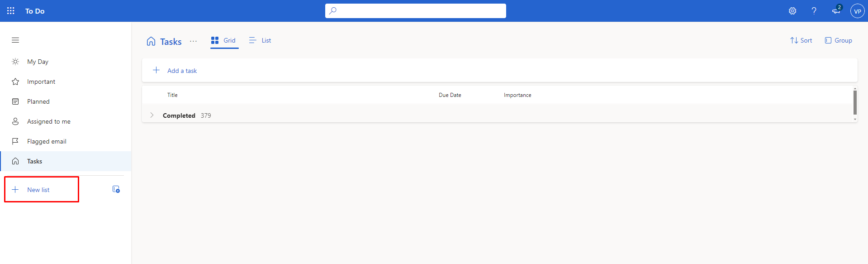The height and width of the screenshot is (264, 868).
Task: Click the Flagged email flag icon
Action: (15, 141)
